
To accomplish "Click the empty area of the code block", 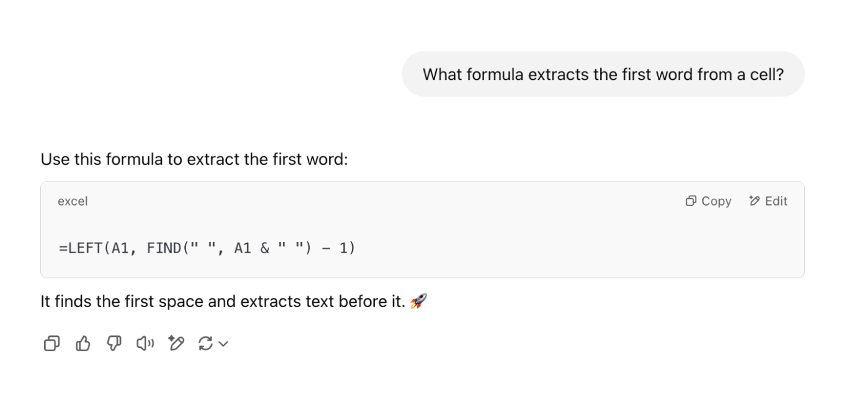I will [558, 248].
